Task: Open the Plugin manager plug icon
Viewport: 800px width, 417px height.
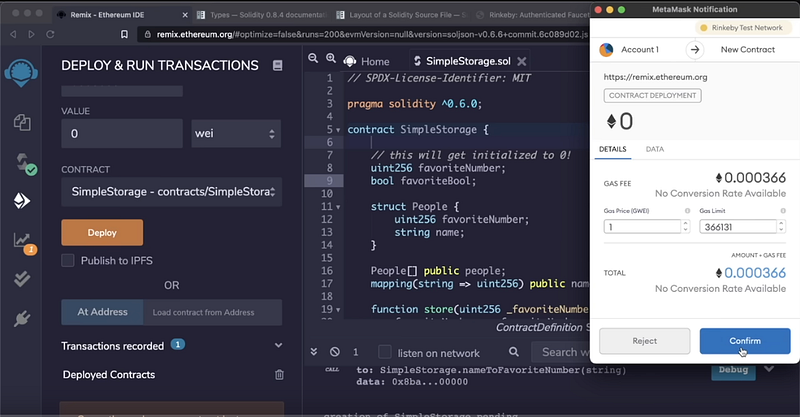Action: 22,319
